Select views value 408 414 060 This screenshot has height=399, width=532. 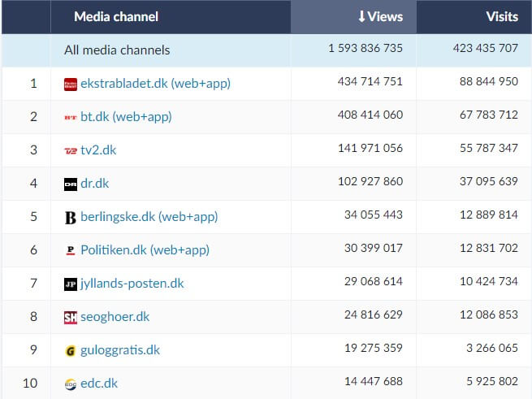[x=370, y=115]
